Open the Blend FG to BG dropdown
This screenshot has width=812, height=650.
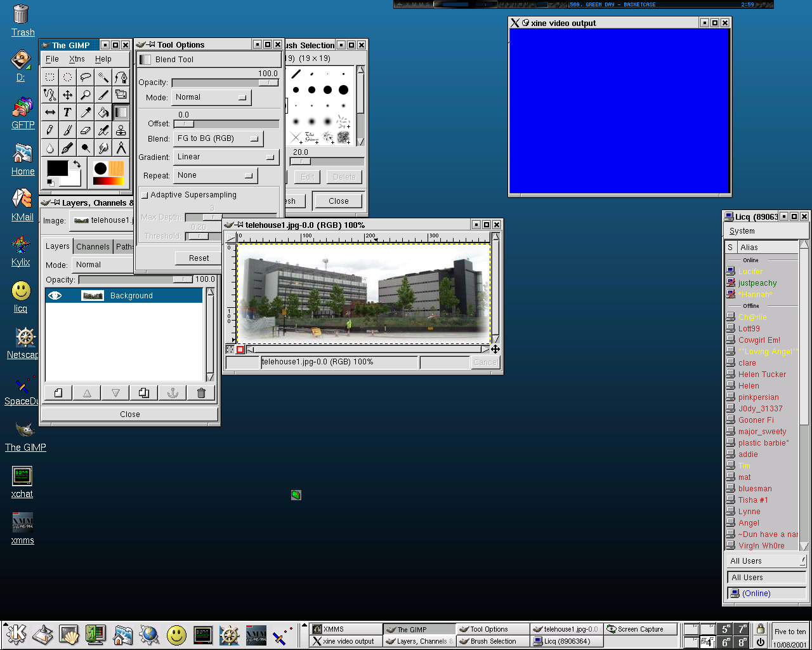[218, 138]
